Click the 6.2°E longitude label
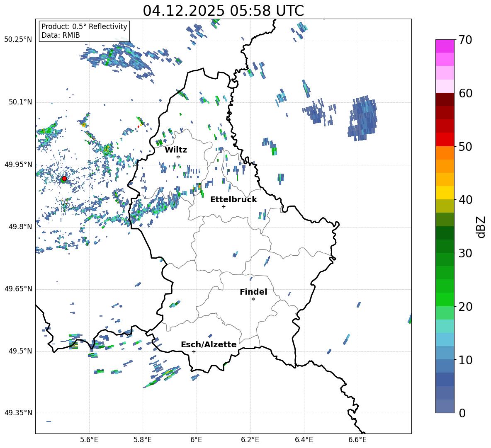Image resolution: width=491 pixels, height=448 pixels. (x=250, y=440)
